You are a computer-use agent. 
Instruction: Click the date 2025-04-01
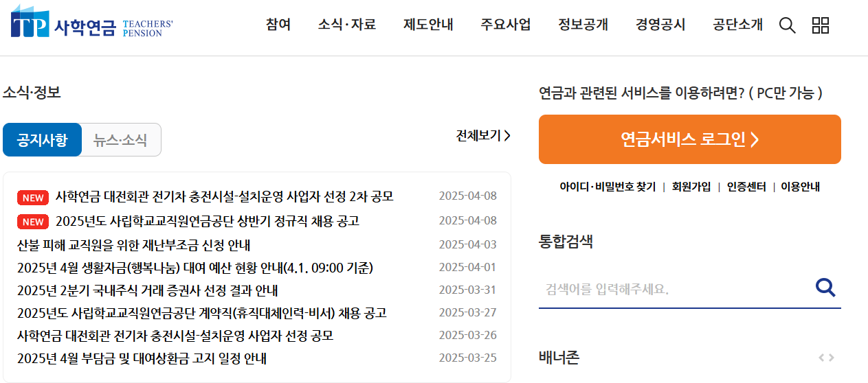tap(467, 267)
